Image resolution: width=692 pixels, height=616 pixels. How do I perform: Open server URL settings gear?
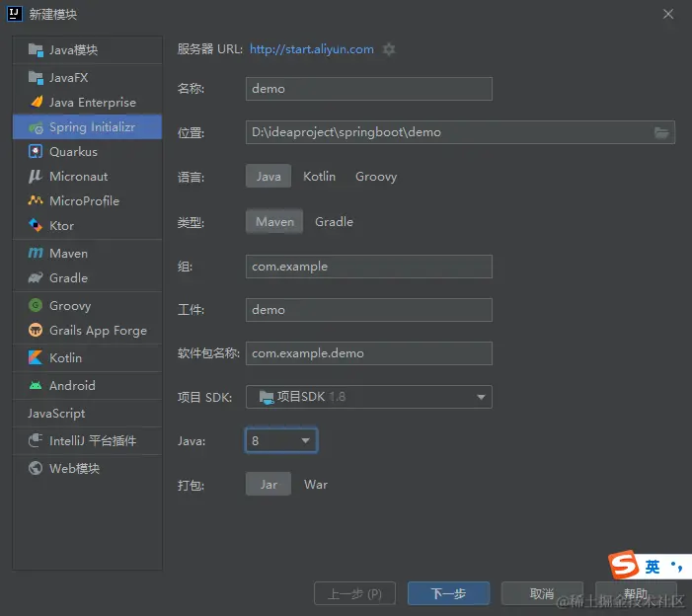tap(389, 49)
